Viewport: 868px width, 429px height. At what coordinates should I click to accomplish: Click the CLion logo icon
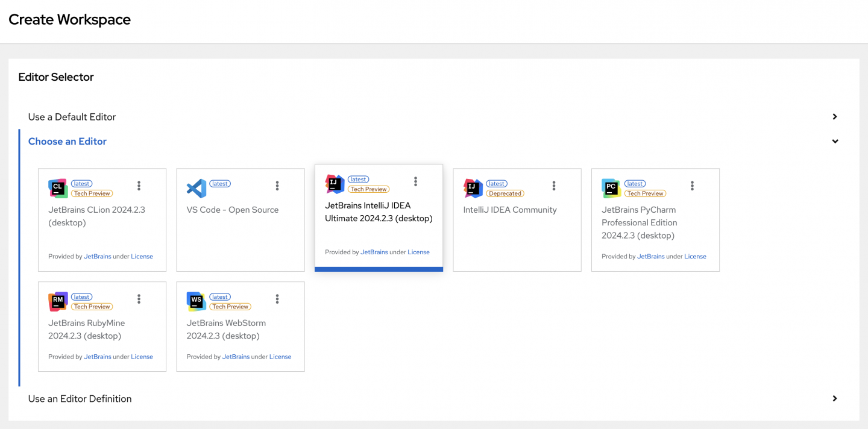pyautogui.click(x=58, y=189)
